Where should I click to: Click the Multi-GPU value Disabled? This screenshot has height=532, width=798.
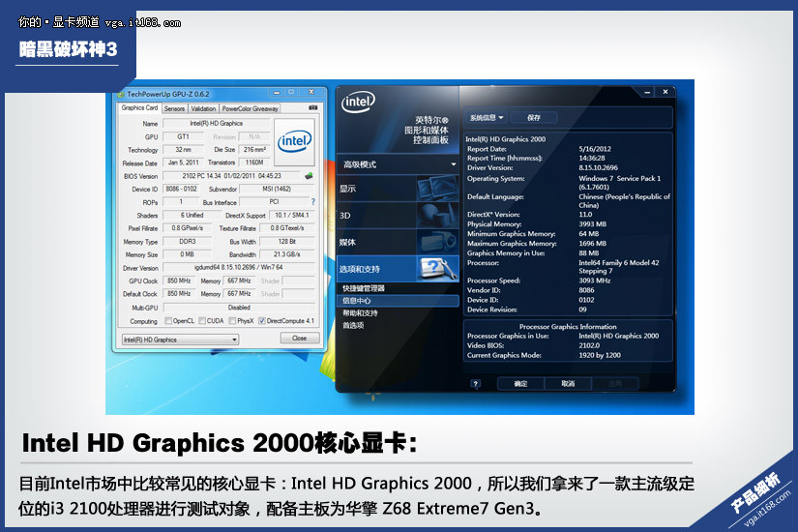[239, 308]
